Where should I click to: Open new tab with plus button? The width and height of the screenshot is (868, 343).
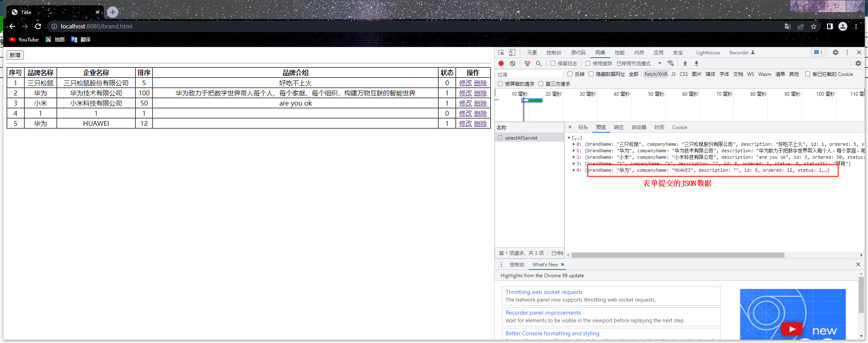click(x=113, y=12)
